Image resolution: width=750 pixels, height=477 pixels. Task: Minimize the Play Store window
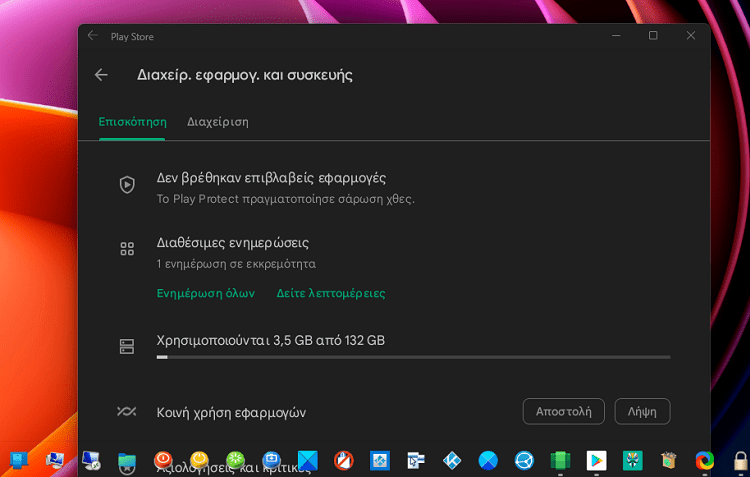tap(616, 35)
